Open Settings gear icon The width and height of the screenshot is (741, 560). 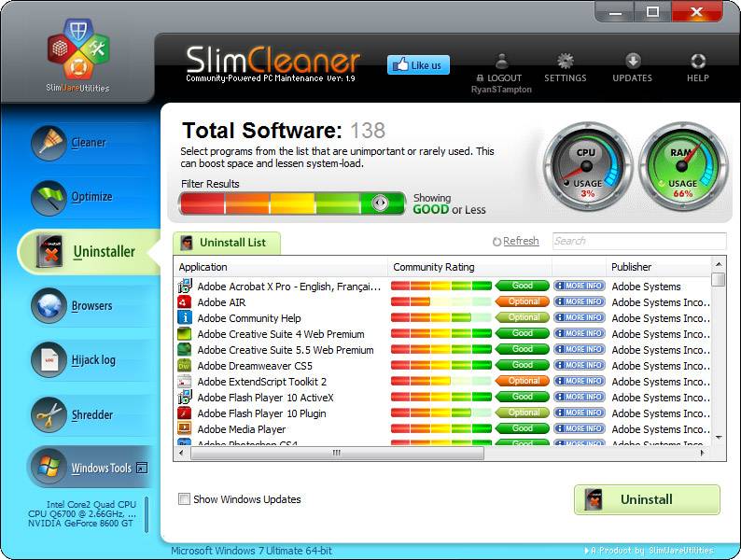click(565, 61)
